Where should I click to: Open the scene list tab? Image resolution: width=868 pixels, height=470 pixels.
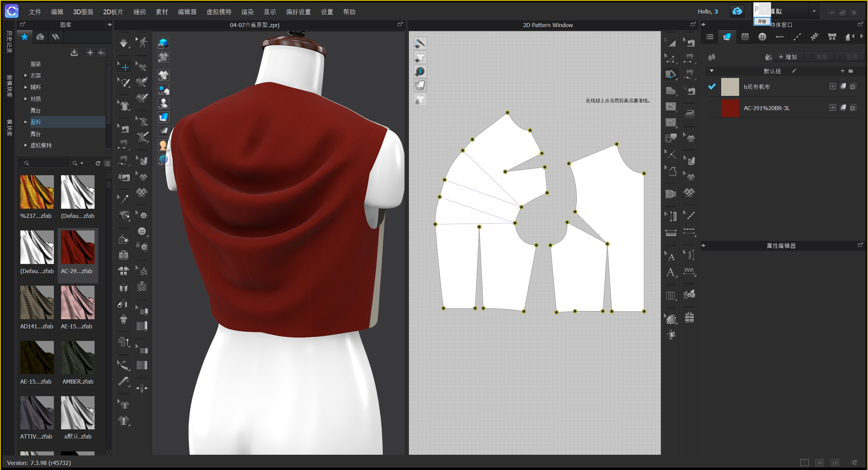click(x=710, y=37)
